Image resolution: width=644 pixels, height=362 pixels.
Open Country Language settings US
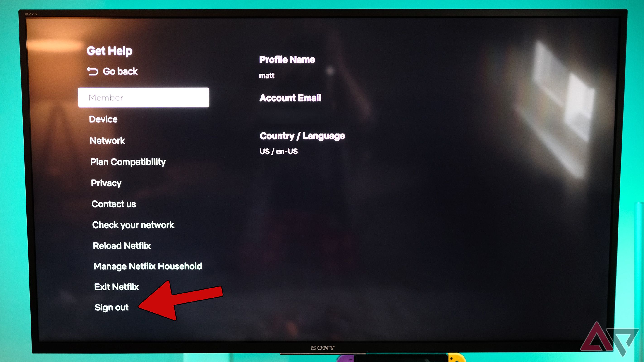click(279, 152)
